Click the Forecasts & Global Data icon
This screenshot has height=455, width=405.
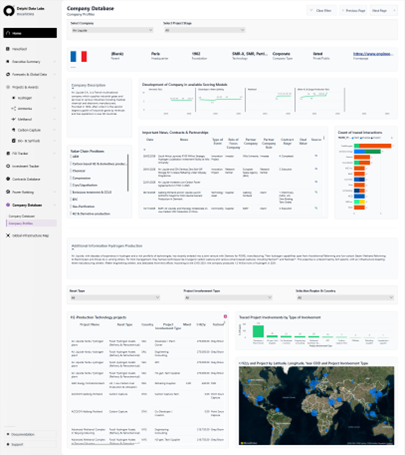pos(8,74)
